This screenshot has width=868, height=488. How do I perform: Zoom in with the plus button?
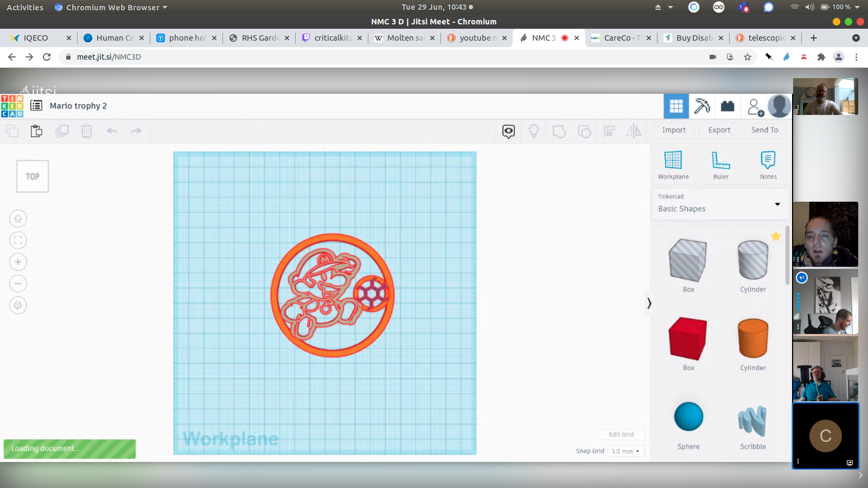pyautogui.click(x=18, y=262)
